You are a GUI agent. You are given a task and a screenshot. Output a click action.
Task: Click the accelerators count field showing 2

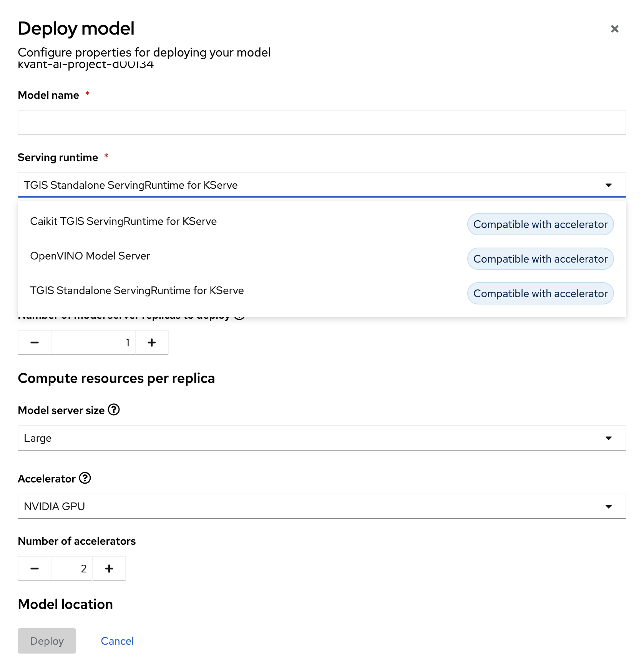pyautogui.click(x=71, y=568)
